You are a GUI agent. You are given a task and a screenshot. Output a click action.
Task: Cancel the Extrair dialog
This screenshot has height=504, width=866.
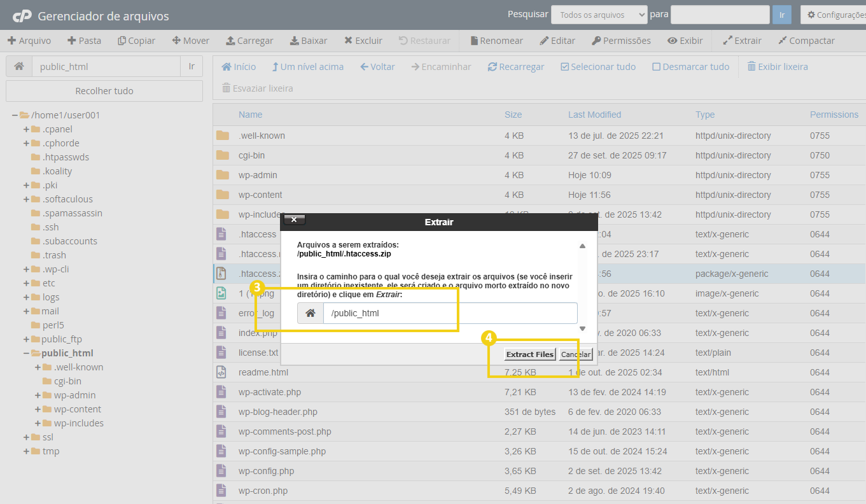click(576, 354)
